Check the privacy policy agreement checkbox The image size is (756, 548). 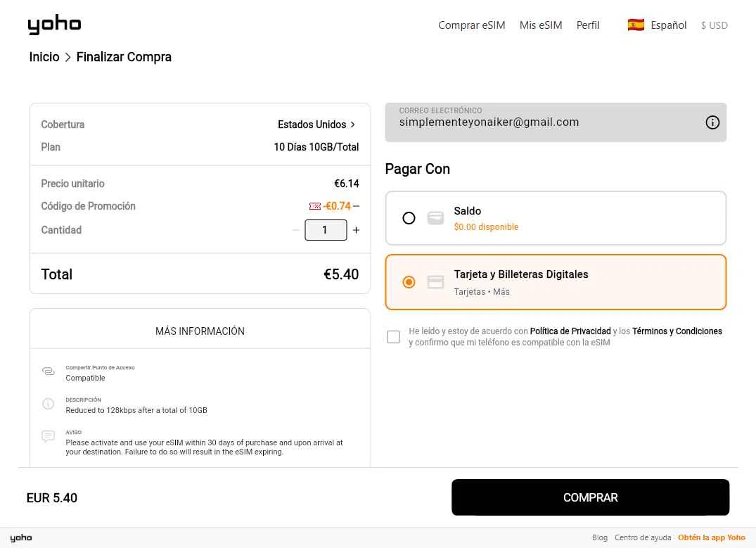[x=393, y=337]
